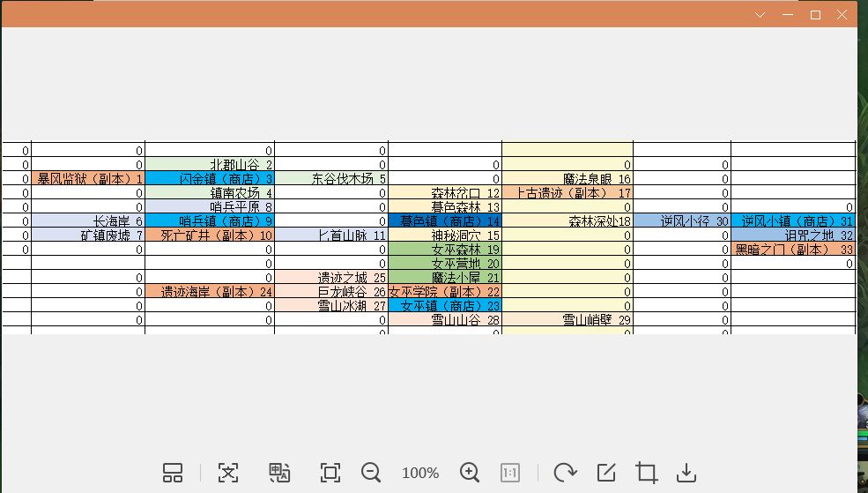Viewport: 868px width, 493px height.
Task: Download or save the image
Action: click(686, 473)
